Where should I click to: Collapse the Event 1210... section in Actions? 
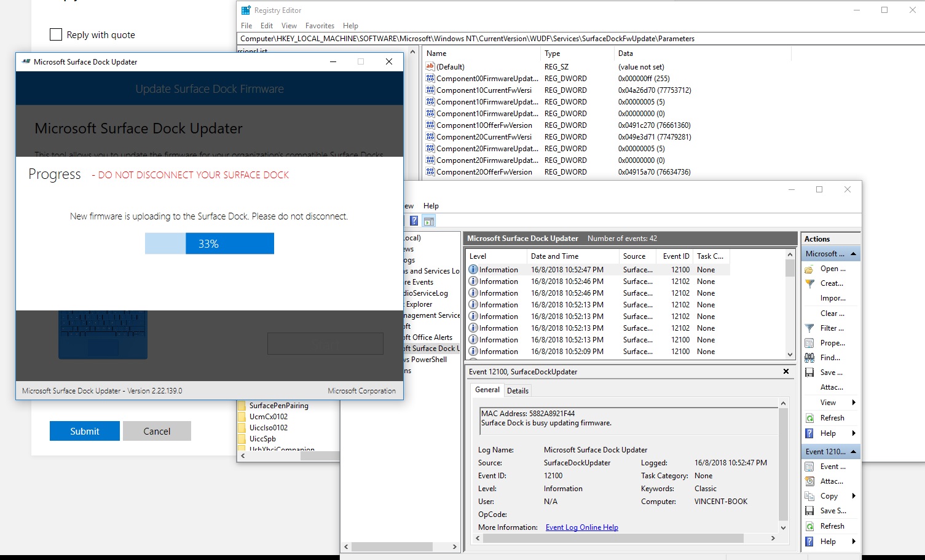[854, 452]
